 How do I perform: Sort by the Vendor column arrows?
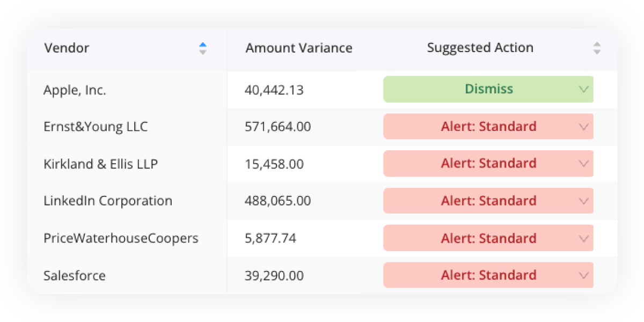pyautogui.click(x=202, y=48)
